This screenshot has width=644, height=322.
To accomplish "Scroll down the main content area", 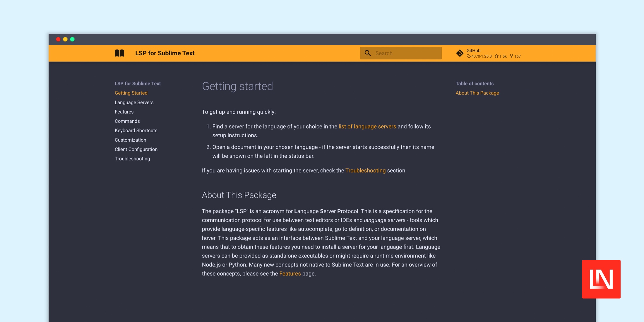I will (x=322, y=185).
